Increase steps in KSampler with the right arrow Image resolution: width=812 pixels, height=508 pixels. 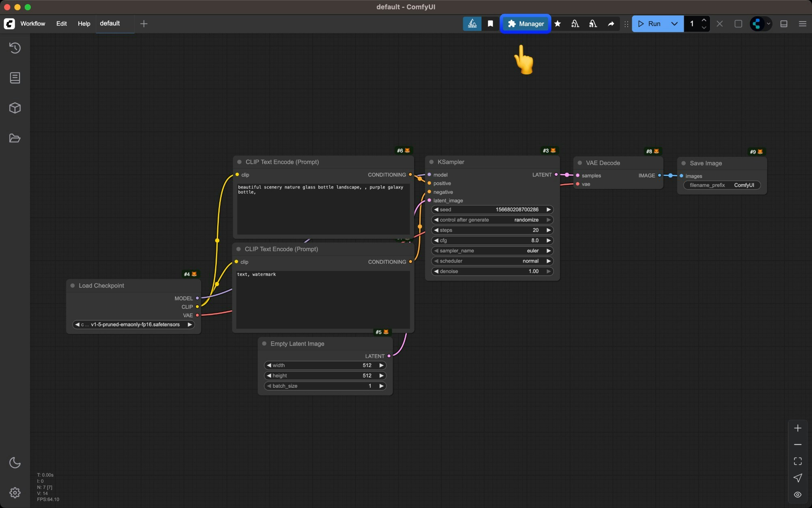coord(549,230)
